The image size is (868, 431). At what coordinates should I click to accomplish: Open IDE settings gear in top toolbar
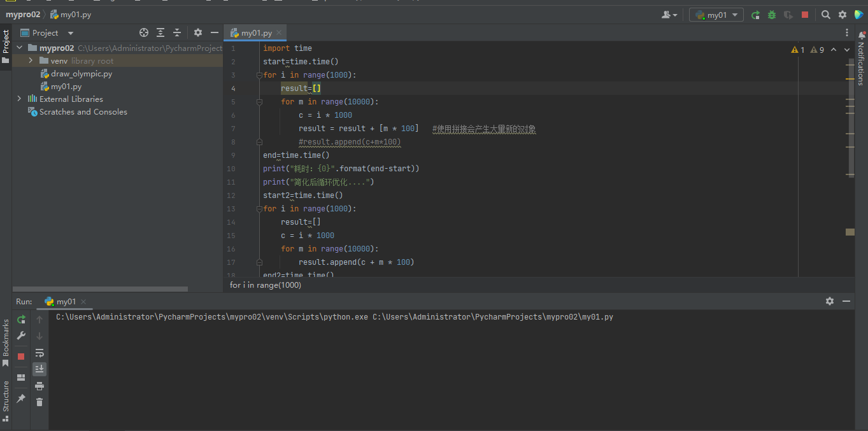point(843,15)
